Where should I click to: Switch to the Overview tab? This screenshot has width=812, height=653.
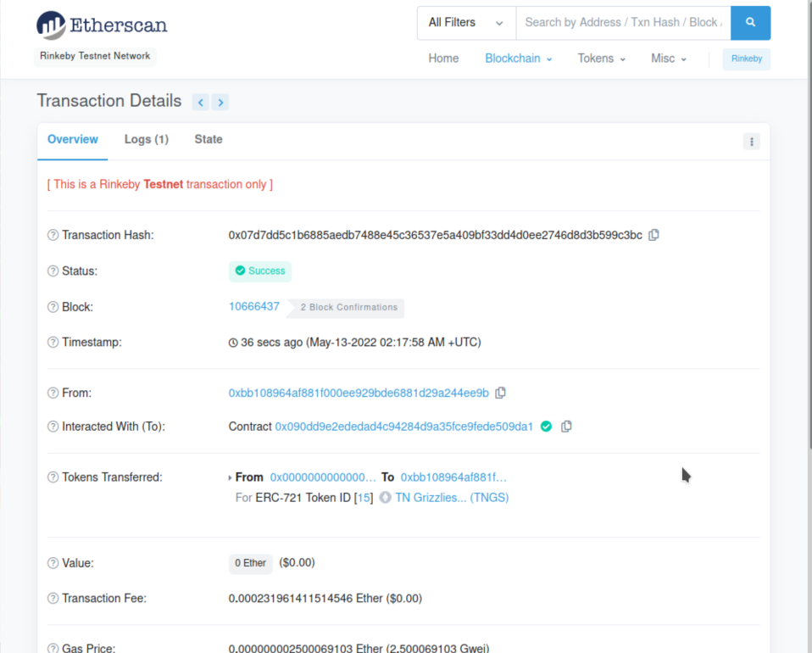[x=73, y=139]
